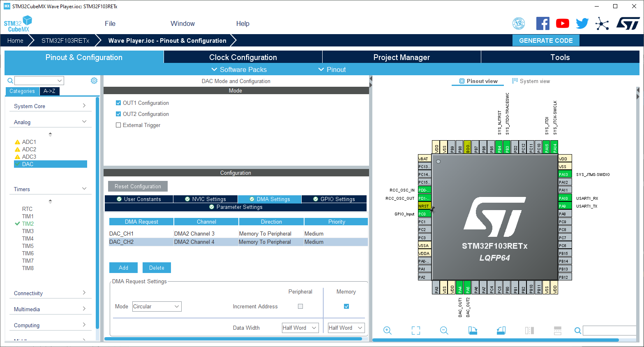Uncheck OUT2 Configuration
The image size is (644, 347).
tap(118, 114)
